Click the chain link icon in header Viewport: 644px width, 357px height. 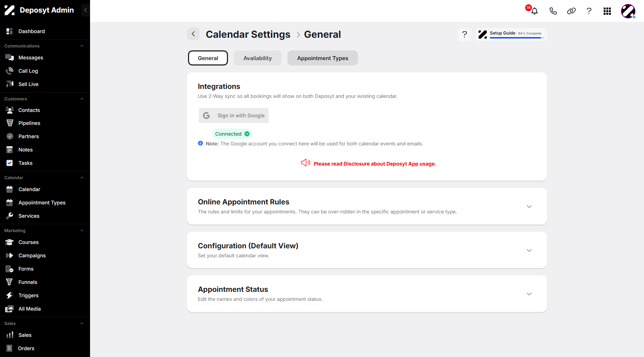point(571,11)
